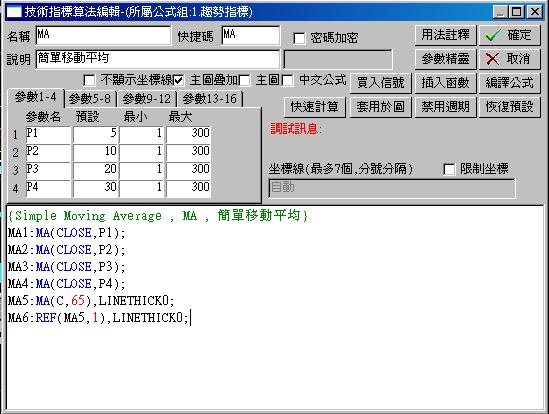Click the 恢復預設 button
The image size is (549, 414).
click(510, 107)
